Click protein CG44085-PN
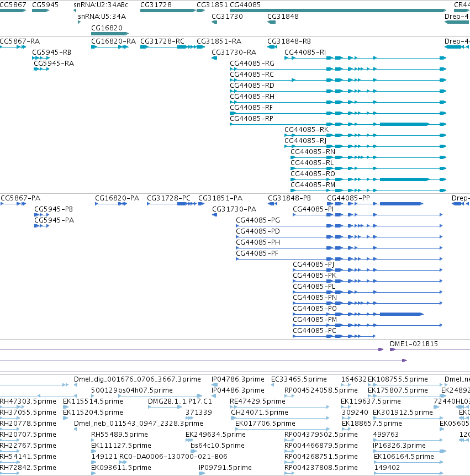 coord(315,298)
